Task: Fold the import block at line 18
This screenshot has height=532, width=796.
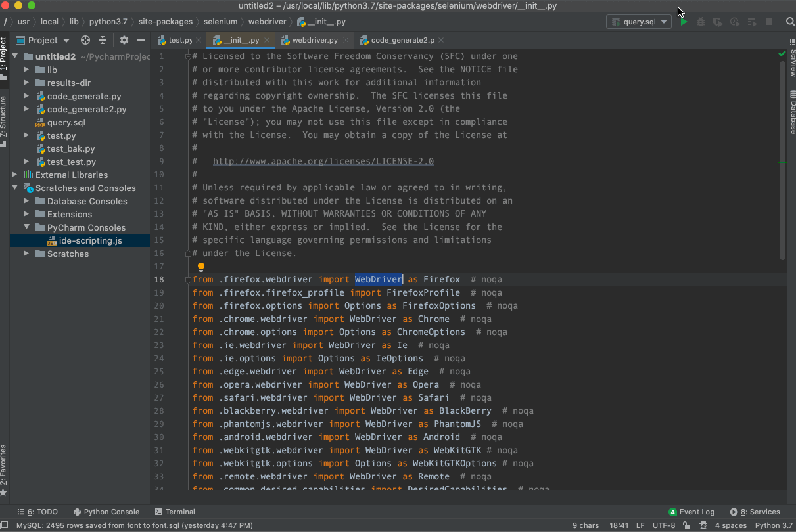Action: (x=188, y=280)
